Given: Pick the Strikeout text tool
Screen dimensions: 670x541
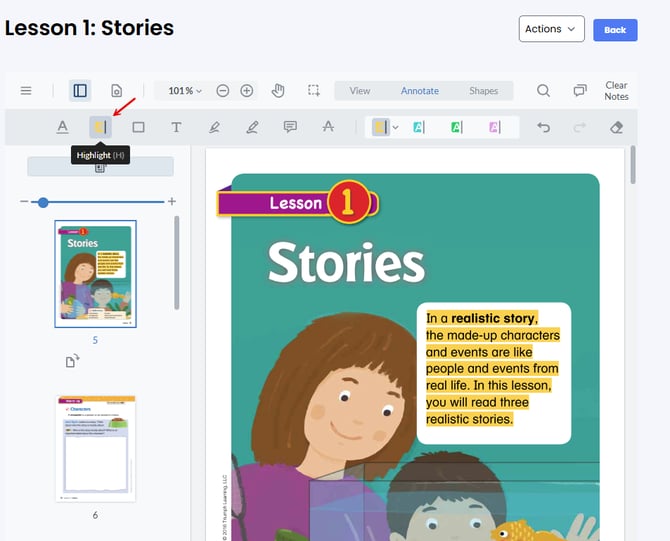Looking at the screenshot, I should click(328, 127).
